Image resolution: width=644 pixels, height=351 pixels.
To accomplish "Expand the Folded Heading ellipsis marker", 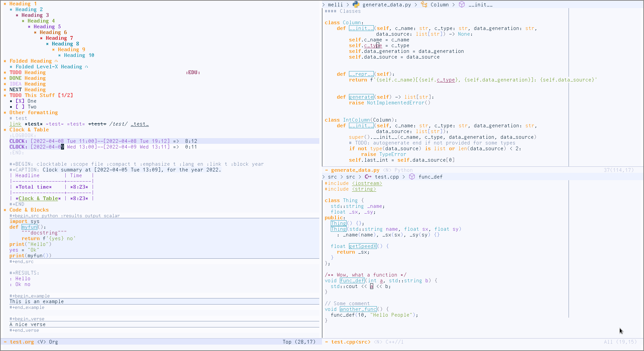I will [56, 61].
